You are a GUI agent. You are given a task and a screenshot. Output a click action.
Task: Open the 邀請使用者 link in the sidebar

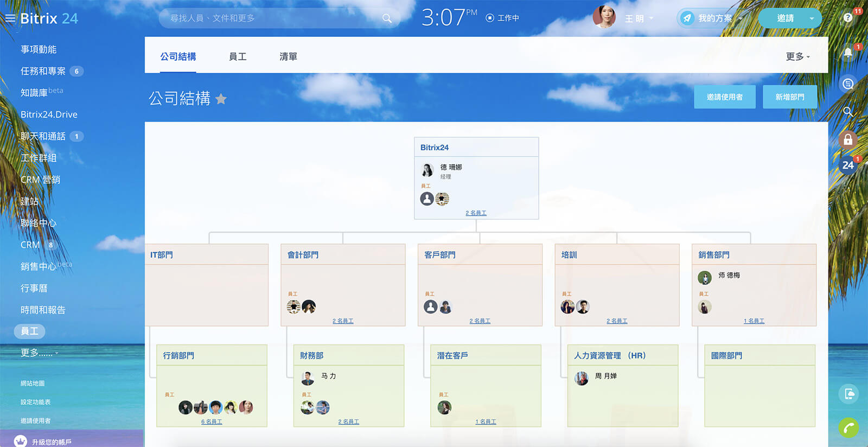[x=36, y=420]
